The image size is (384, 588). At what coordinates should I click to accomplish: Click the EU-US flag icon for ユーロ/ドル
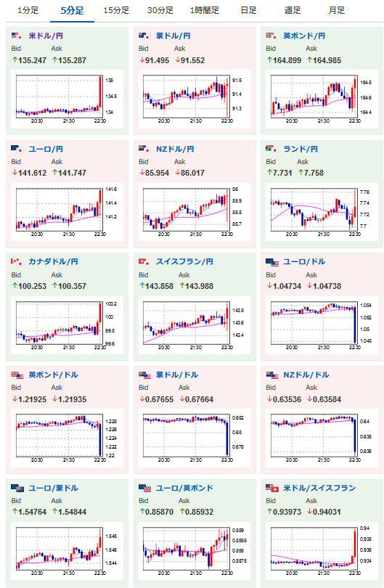click(x=272, y=262)
